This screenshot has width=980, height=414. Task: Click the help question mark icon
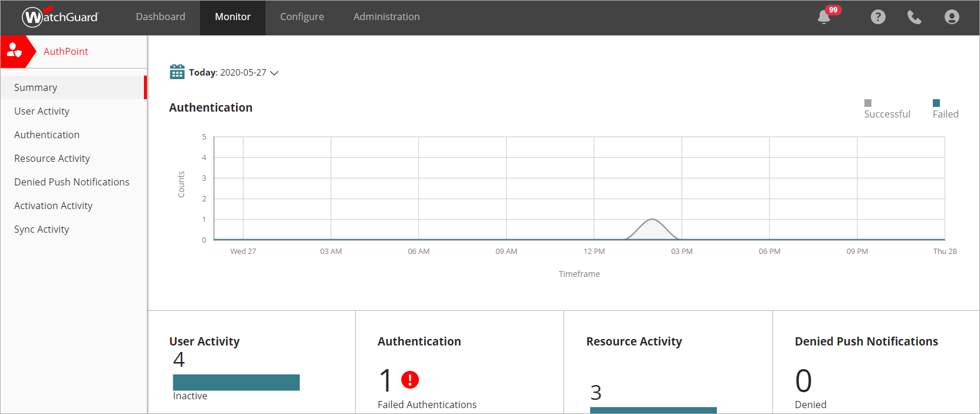point(878,17)
